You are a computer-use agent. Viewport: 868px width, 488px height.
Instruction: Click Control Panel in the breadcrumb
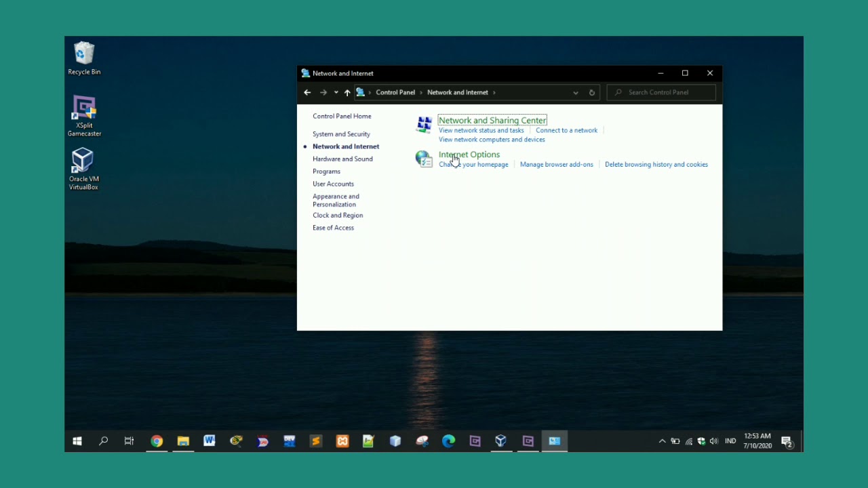395,92
